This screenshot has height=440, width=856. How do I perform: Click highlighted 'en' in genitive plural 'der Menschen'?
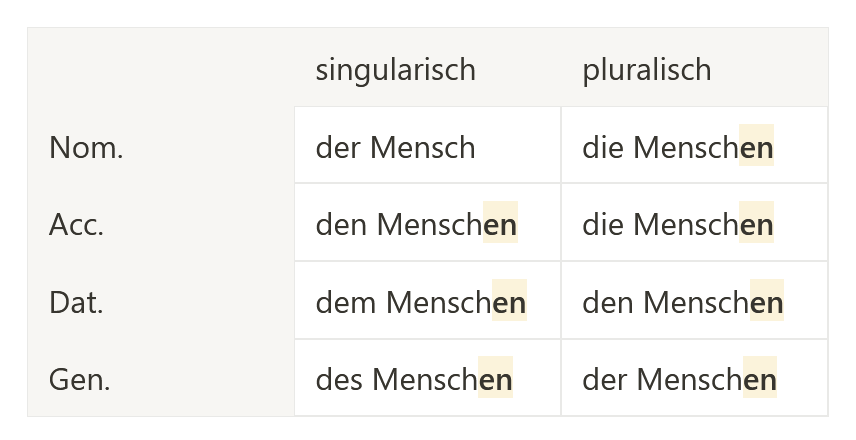tap(760, 377)
